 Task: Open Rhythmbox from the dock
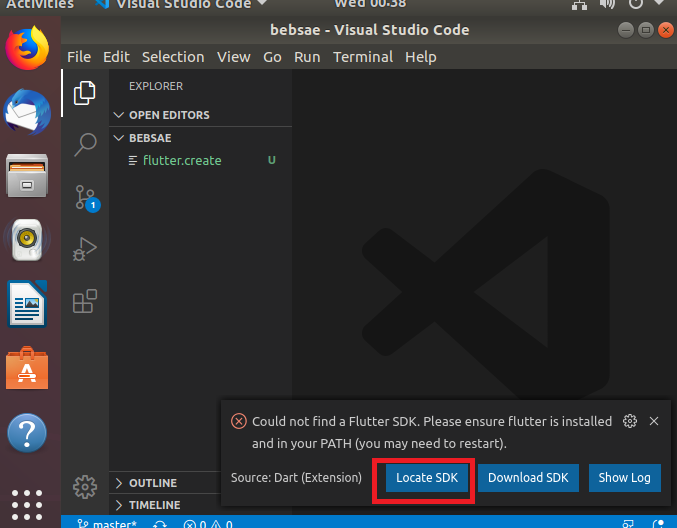pyautogui.click(x=27, y=240)
